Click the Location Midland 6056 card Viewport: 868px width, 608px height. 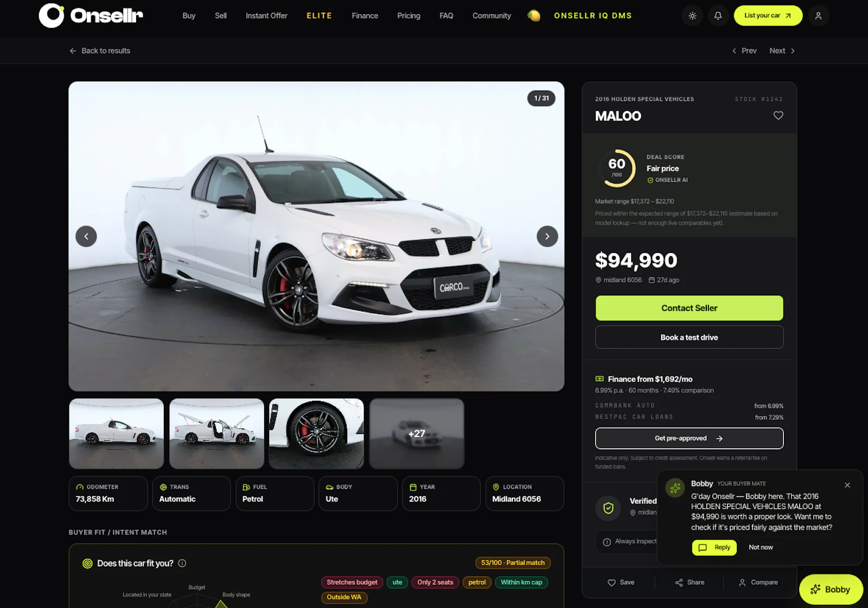click(525, 494)
